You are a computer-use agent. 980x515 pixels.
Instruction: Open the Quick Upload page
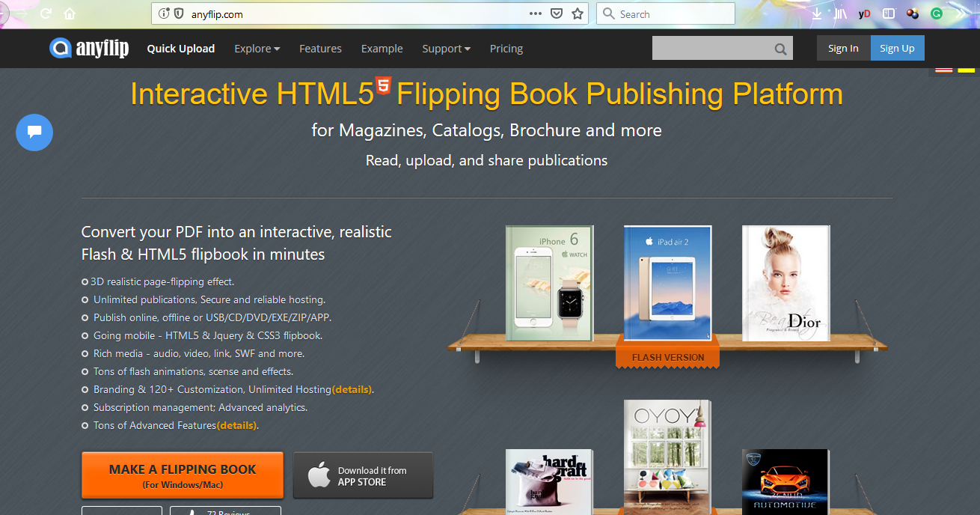[x=181, y=49]
